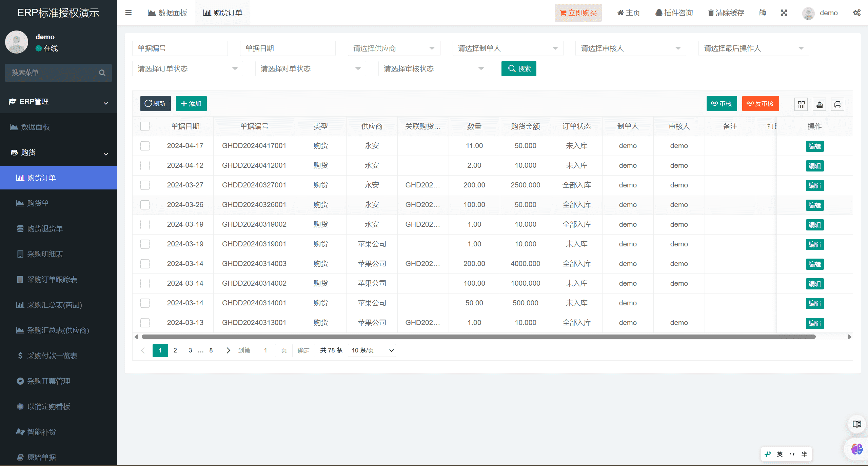
Task: Click the sidebar profile avatar picture
Action: (17, 42)
